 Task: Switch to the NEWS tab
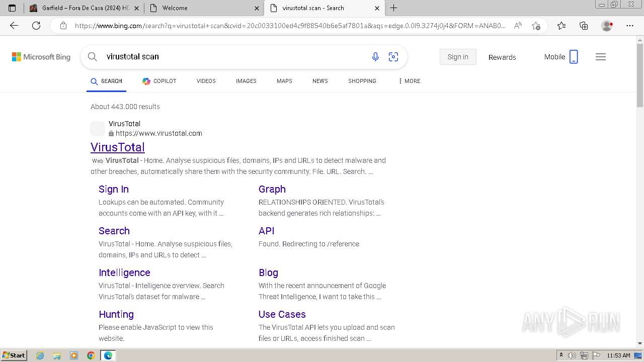coord(320,81)
